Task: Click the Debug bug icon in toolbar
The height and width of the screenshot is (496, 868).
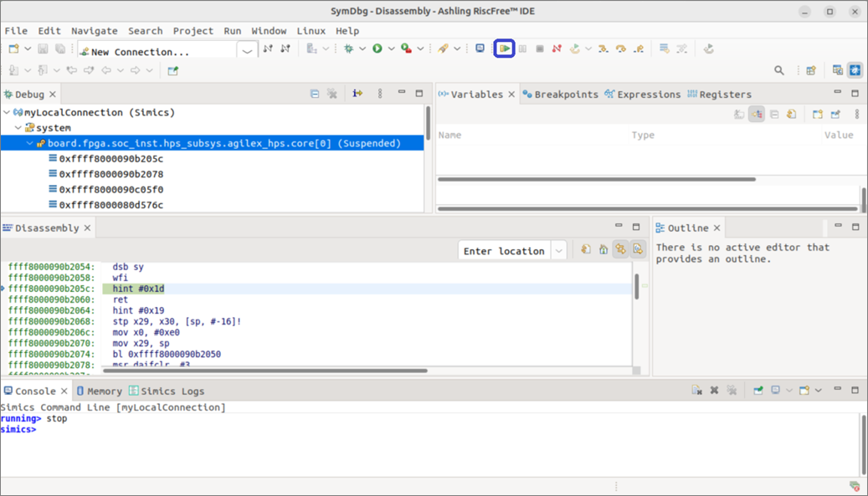Action: [349, 49]
